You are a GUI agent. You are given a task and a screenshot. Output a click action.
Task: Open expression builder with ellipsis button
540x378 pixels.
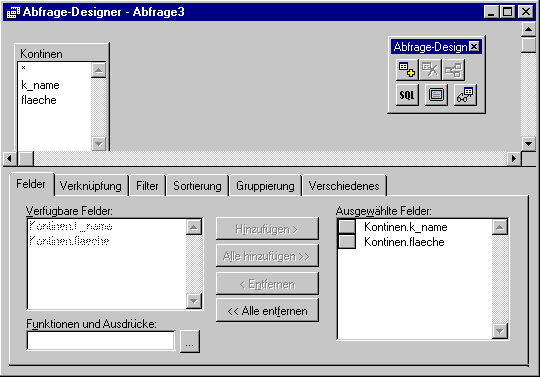click(x=189, y=342)
